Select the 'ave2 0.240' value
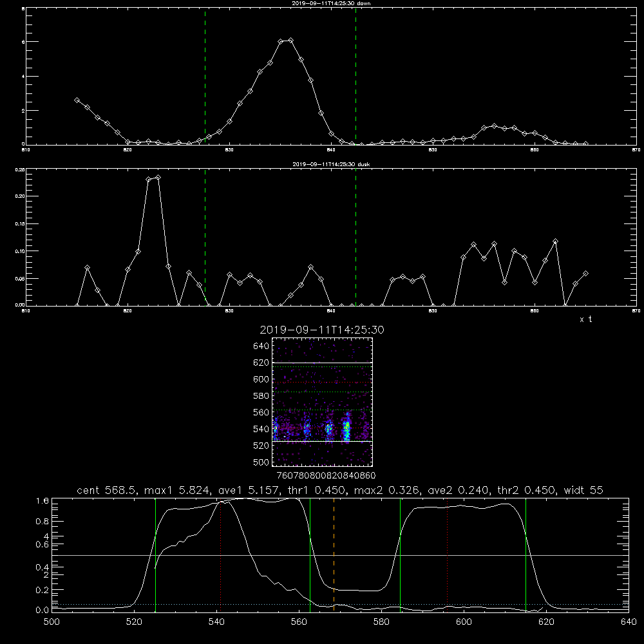 (458, 490)
